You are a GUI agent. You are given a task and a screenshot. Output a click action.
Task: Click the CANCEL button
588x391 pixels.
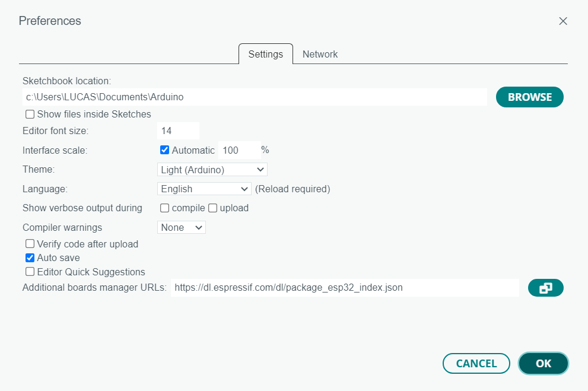tap(476, 363)
